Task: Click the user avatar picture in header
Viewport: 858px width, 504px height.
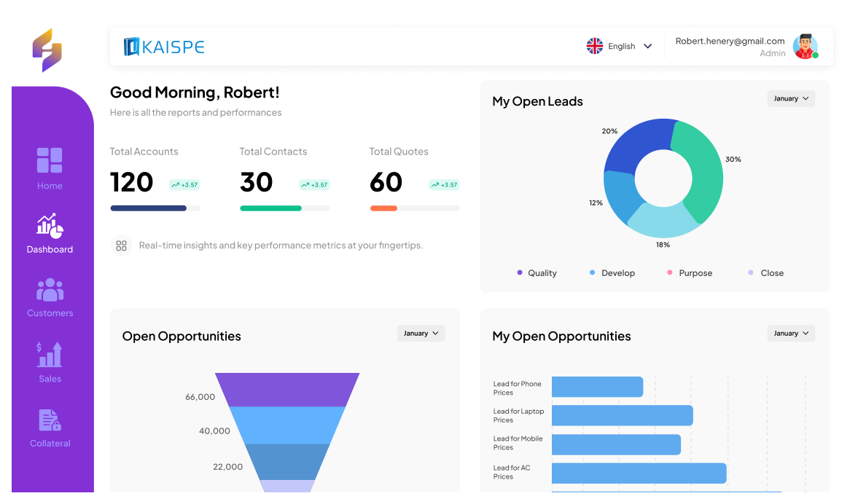Action: point(805,47)
